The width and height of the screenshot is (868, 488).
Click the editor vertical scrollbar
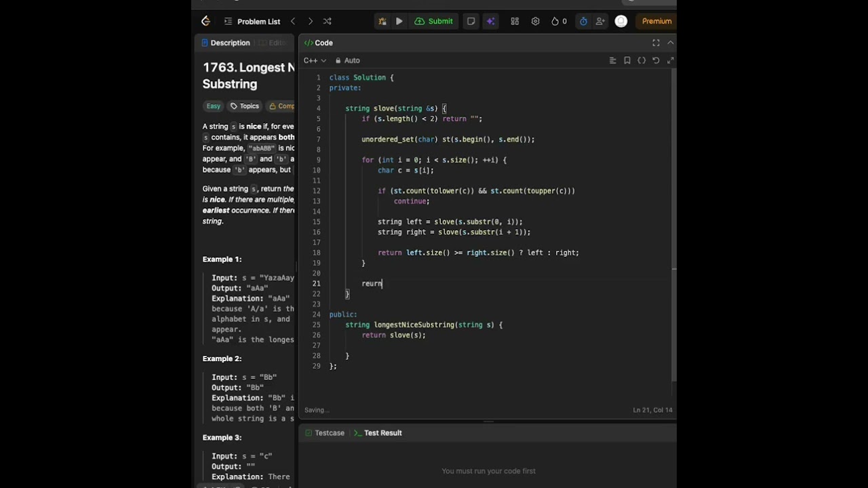pyautogui.click(x=673, y=224)
